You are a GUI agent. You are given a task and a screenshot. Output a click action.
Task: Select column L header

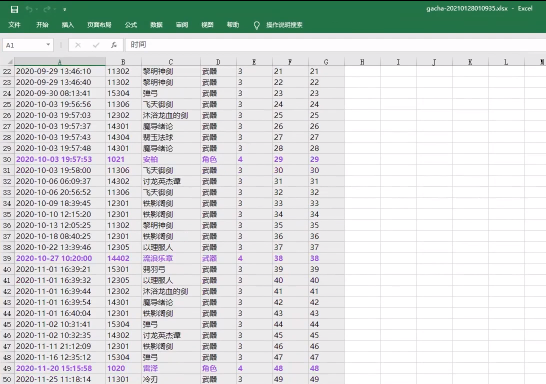(x=506, y=62)
